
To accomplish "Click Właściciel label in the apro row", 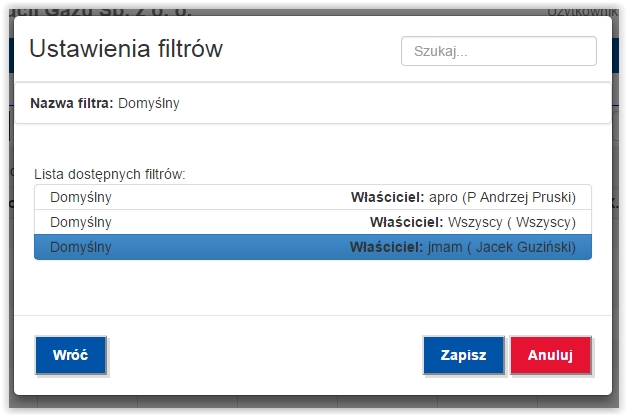I will (387, 197).
